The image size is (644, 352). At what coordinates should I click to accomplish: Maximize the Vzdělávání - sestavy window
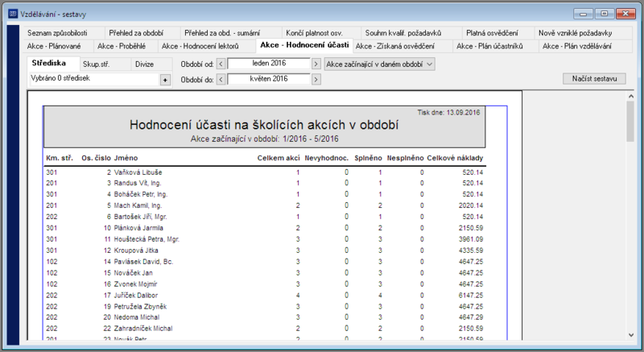[x=605, y=14]
